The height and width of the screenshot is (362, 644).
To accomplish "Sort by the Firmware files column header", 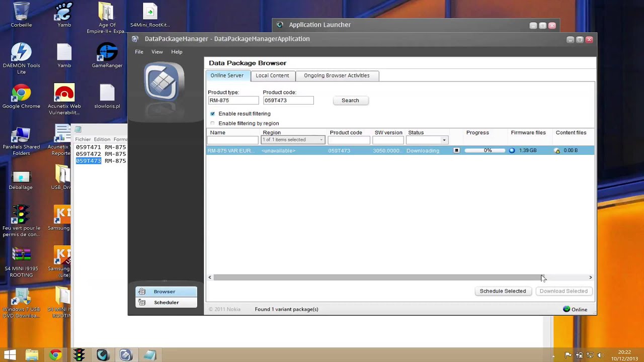I will coord(528,133).
